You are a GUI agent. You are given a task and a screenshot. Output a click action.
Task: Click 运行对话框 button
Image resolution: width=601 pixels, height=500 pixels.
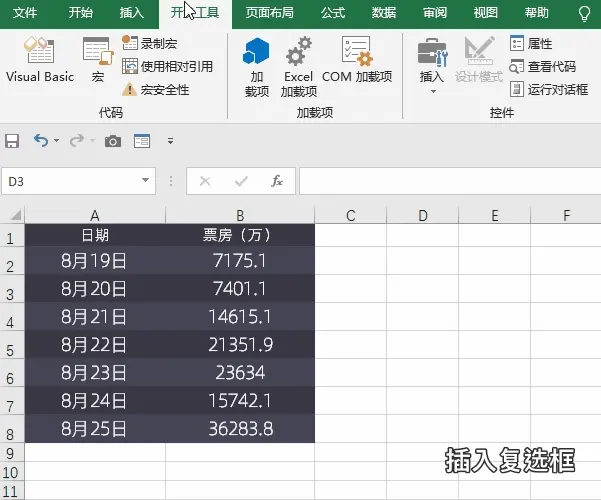tap(549, 89)
